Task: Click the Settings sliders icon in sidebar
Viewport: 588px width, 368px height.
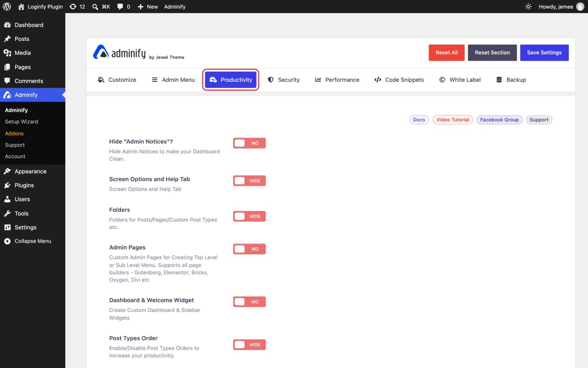Action: (7, 227)
